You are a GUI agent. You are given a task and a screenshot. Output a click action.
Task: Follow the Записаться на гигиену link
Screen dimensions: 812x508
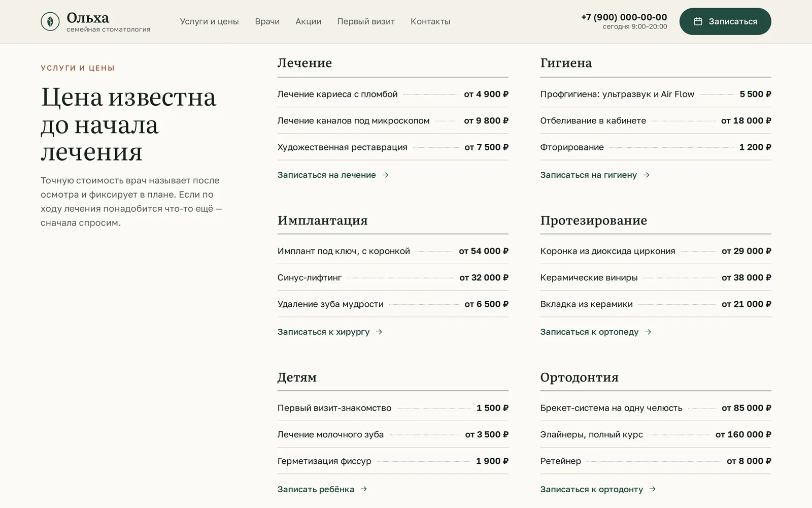coord(588,175)
